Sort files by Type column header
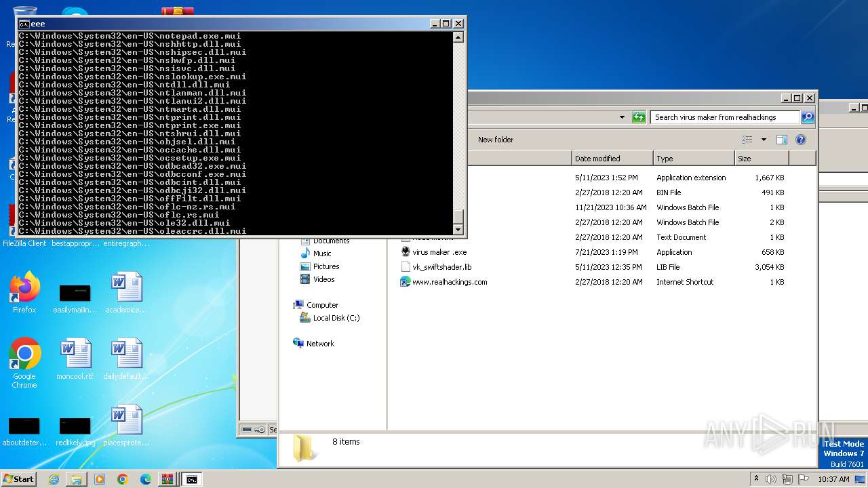The width and height of the screenshot is (868, 488). click(694, 159)
